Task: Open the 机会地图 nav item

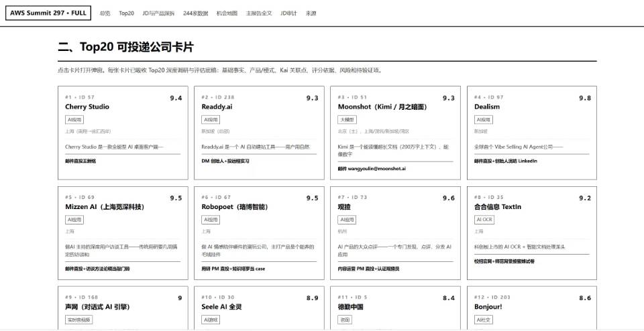Action: (227, 13)
